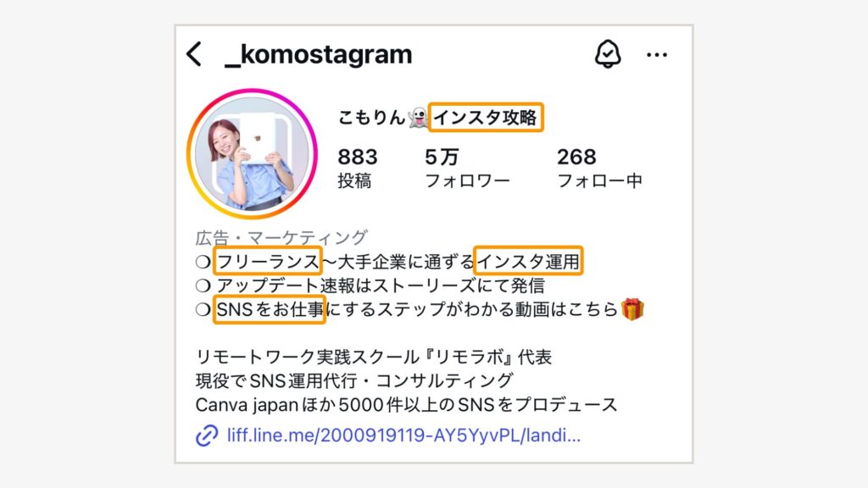This screenshot has height=488, width=868.
Task: Open the 268 フォロー中 following list
Action: click(599, 169)
